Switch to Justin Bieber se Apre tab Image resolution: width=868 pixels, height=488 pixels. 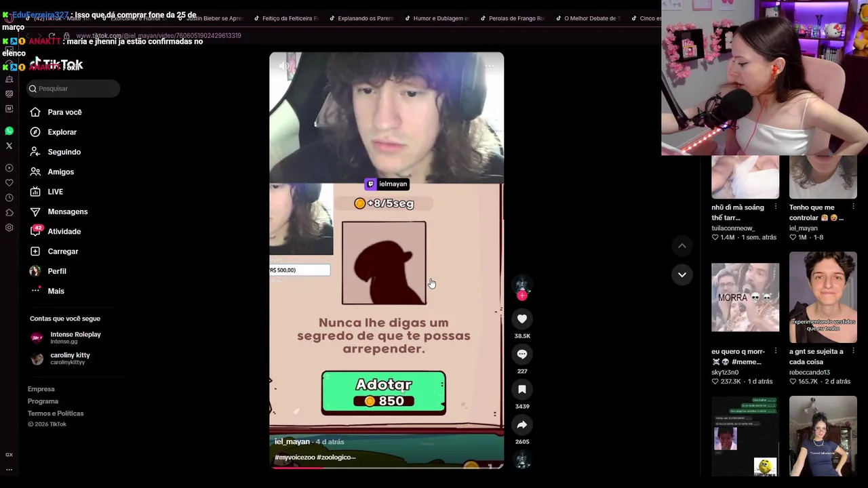tap(210, 18)
